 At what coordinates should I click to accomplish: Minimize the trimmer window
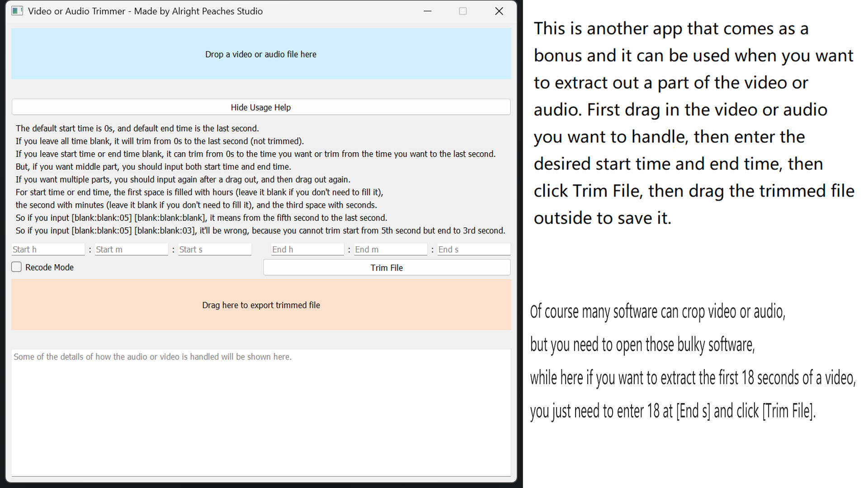coord(427,11)
